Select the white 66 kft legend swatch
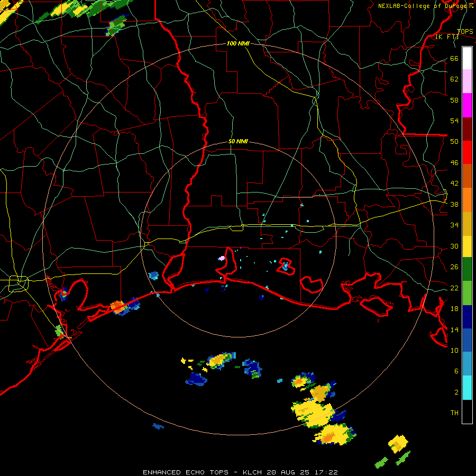This screenshot has height=476, width=476. pyautogui.click(x=467, y=58)
